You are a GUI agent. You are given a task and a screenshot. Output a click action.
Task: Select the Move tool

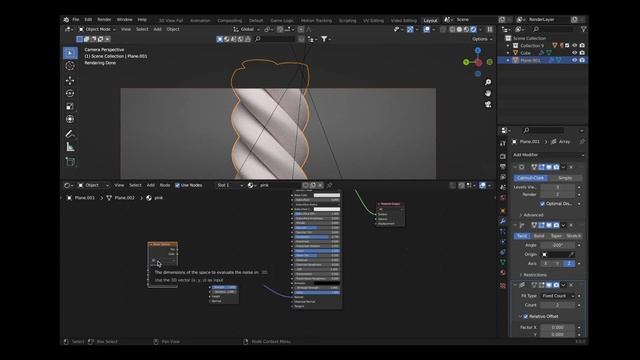[70, 80]
